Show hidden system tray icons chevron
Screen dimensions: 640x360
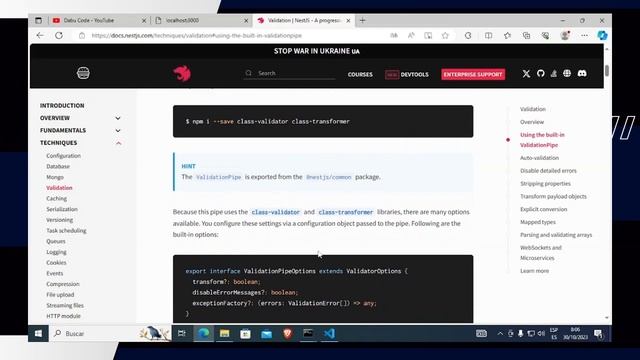[x=500, y=333]
